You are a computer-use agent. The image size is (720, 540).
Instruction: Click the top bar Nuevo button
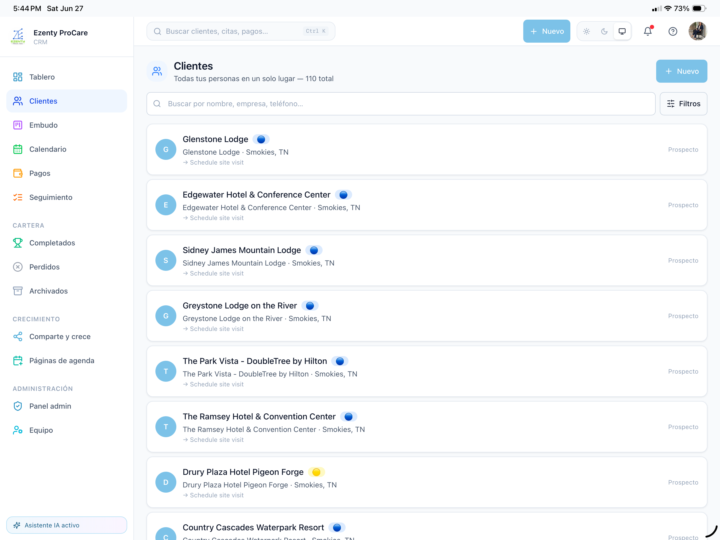pos(546,31)
